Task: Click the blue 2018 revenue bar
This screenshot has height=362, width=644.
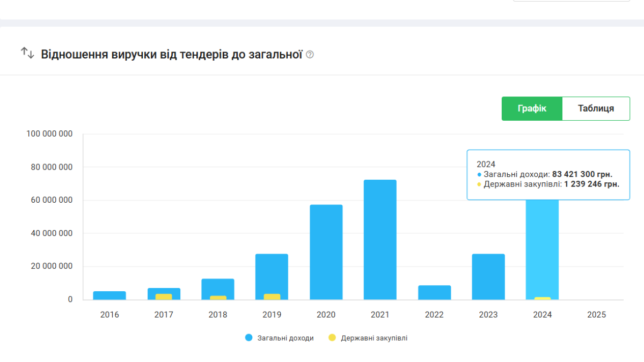Action: click(218, 286)
